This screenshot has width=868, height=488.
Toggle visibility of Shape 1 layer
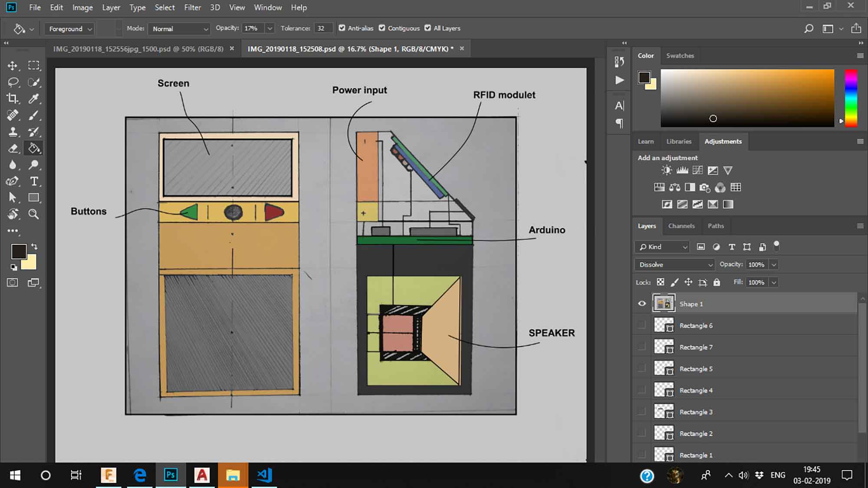pyautogui.click(x=642, y=303)
